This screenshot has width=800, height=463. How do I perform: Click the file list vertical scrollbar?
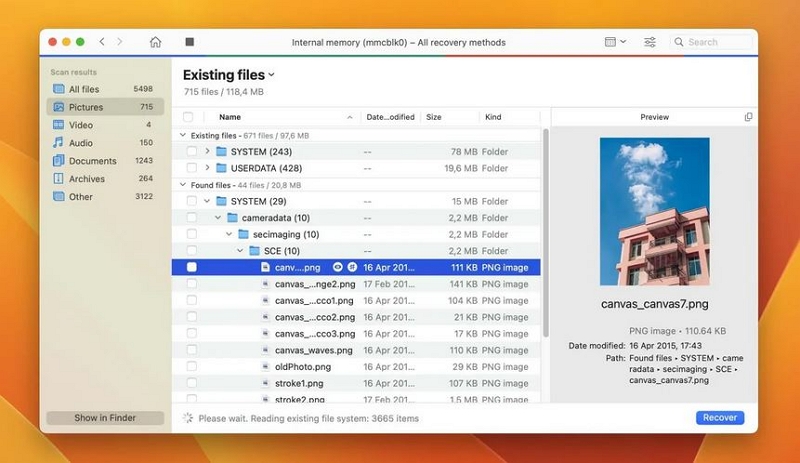tap(545, 233)
